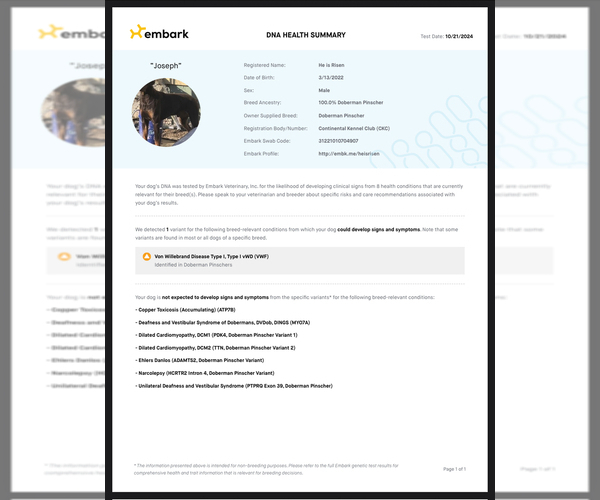Click the dog's name "Joseph" heading
The width and height of the screenshot is (600, 500).
click(x=168, y=64)
